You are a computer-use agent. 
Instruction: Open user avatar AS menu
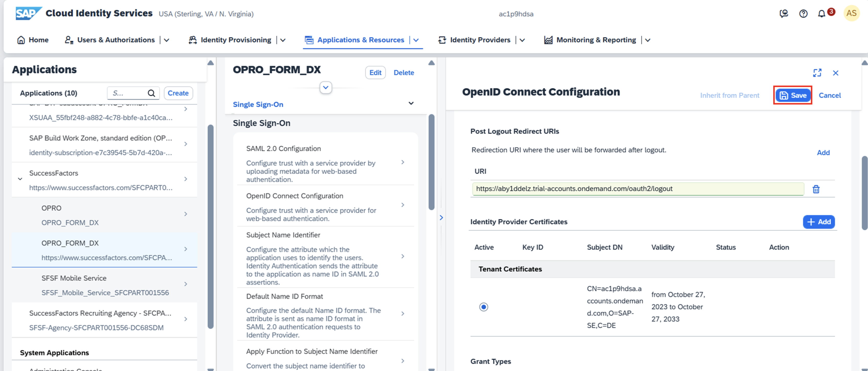coord(851,14)
